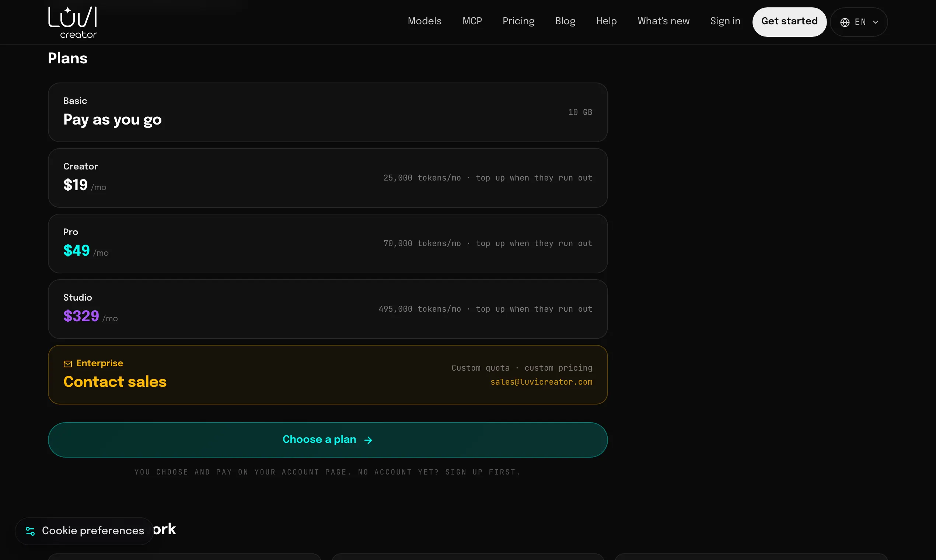
Task: Open the Pricing page
Action: click(518, 21)
